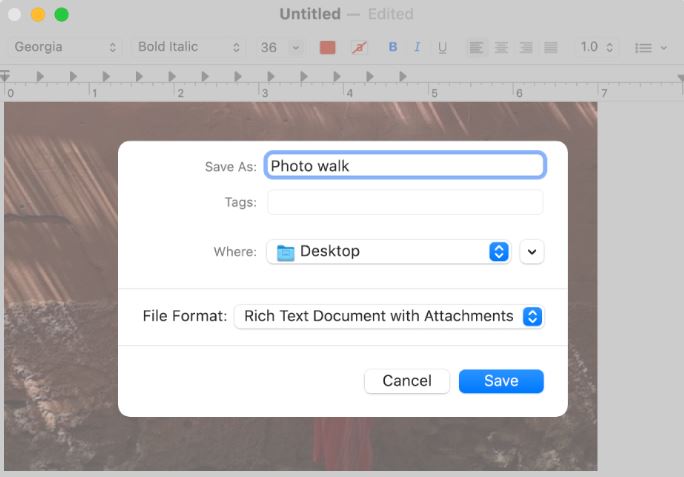The width and height of the screenshot is (684, 477).
Task: Toggle italic formatting
Action: (417, 47)
